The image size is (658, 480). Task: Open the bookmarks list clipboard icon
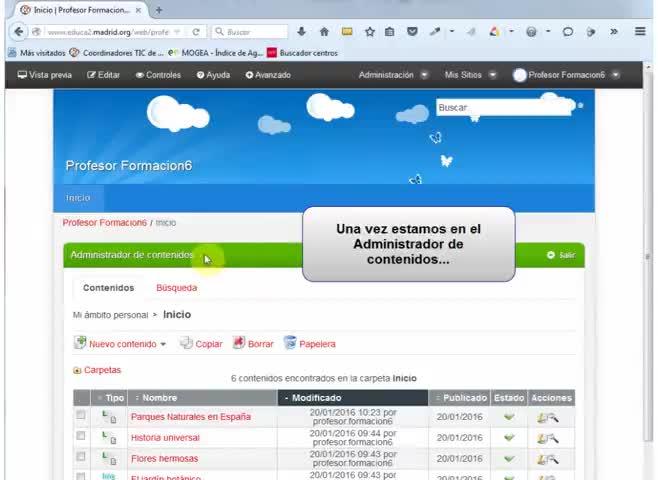389,31
